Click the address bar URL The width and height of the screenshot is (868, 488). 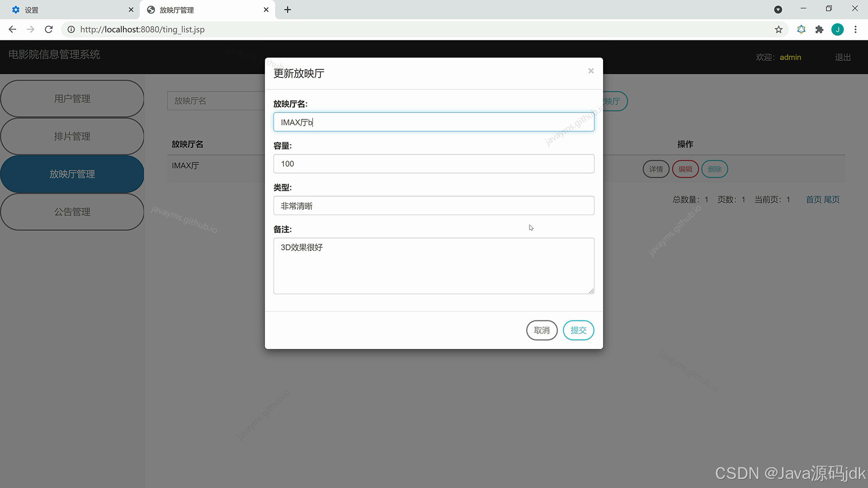point(142,29)
